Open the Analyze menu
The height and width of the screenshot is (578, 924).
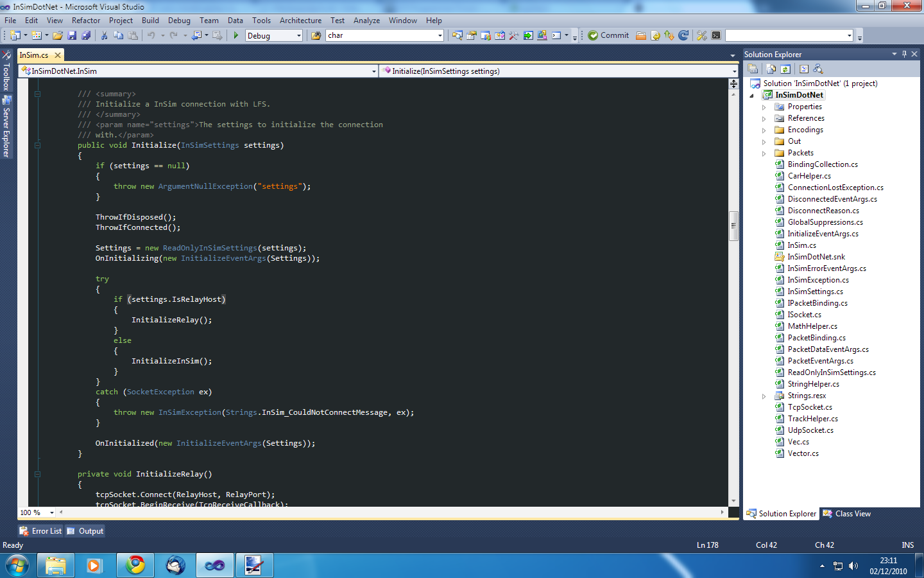366,21
